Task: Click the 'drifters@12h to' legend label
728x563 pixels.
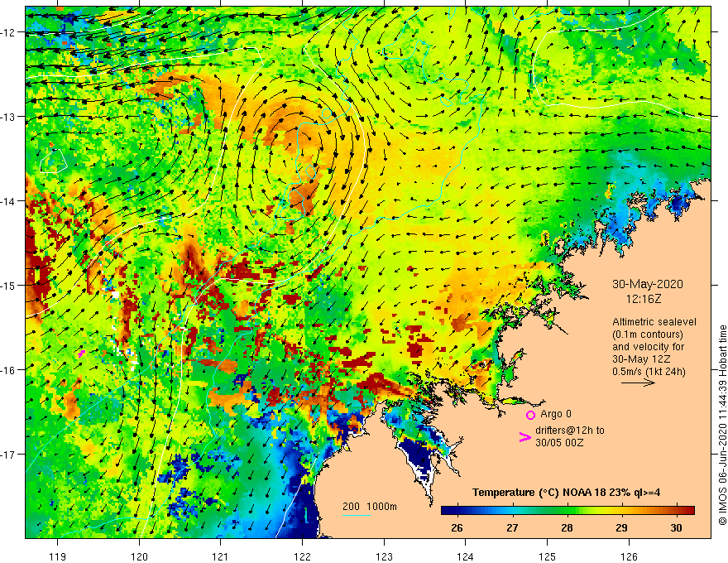Action: pyautogui.click(x=570, y=431)
